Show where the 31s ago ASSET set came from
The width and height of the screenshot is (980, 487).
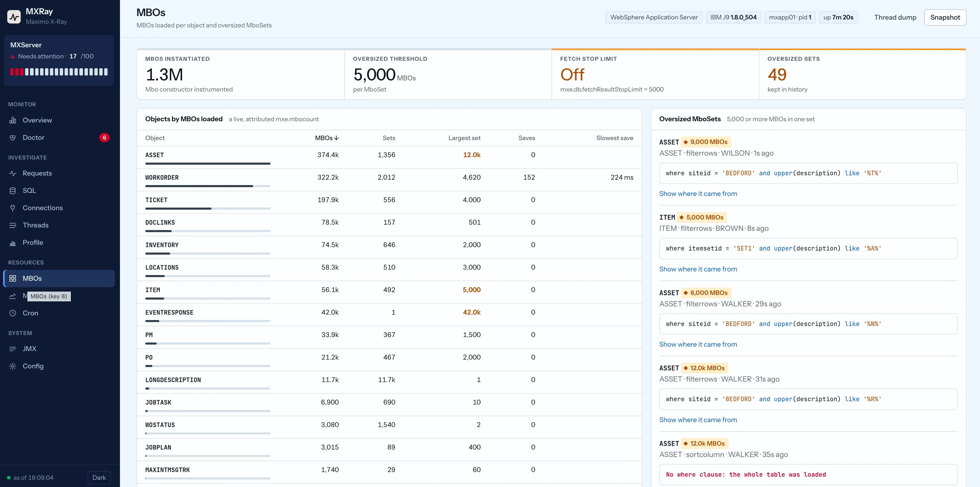698,420
